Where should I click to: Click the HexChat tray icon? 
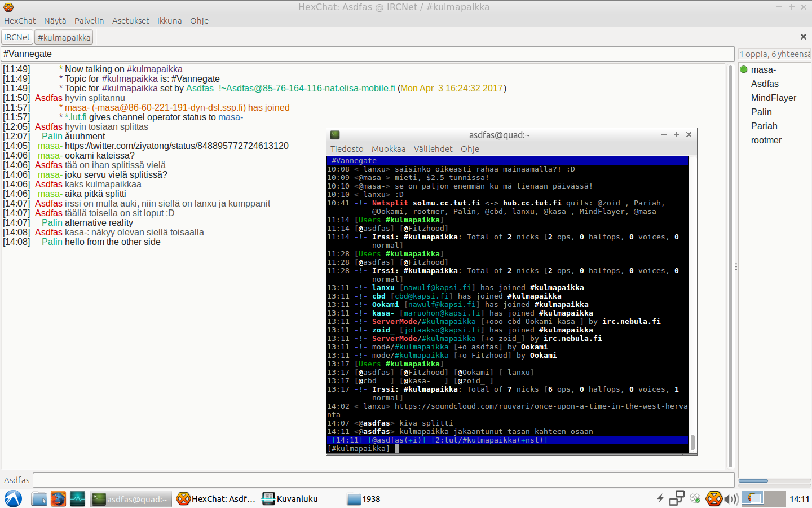(x=714, y=498)
